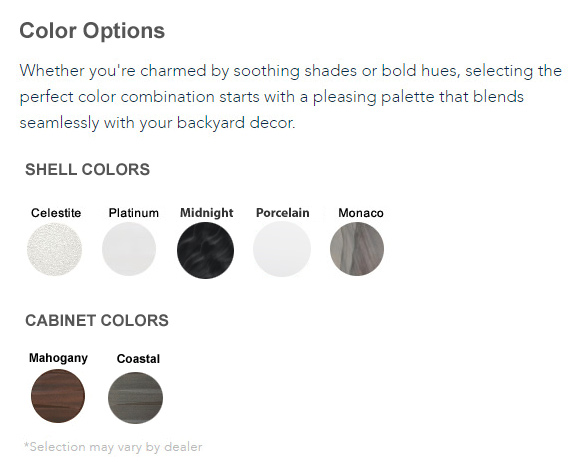
Task: Click the paragraph about soothing shades
Action: (291, 97)
